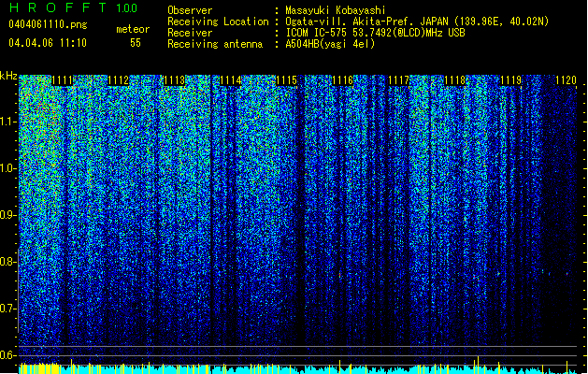Click the 0.6 frequency axis label
The width and height of the screenshot is (588, 374).
click(7, 355)
